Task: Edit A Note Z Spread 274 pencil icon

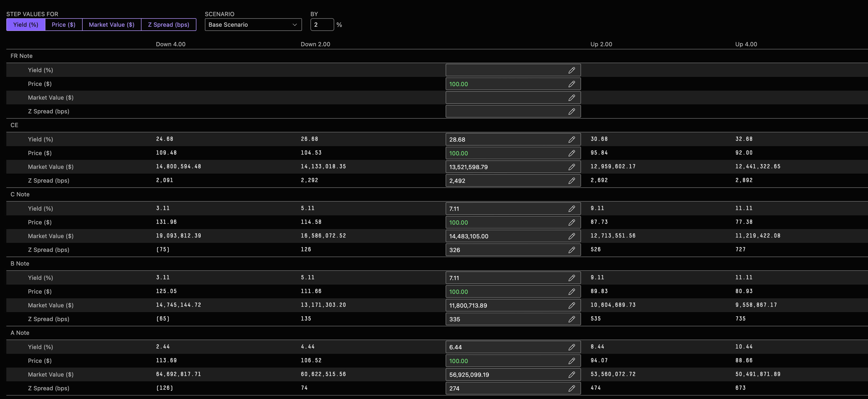Action: 572,388
